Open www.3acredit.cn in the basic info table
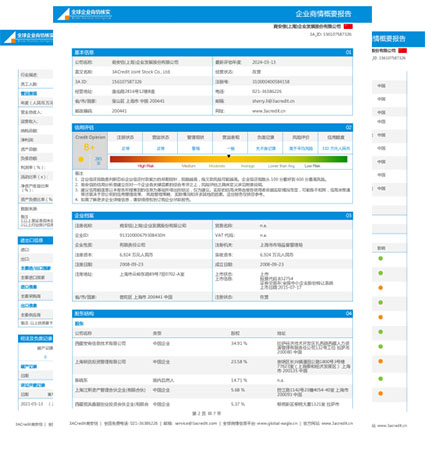Image resolution: width=425 pixels, height=451 pixels. pos(269,111)
